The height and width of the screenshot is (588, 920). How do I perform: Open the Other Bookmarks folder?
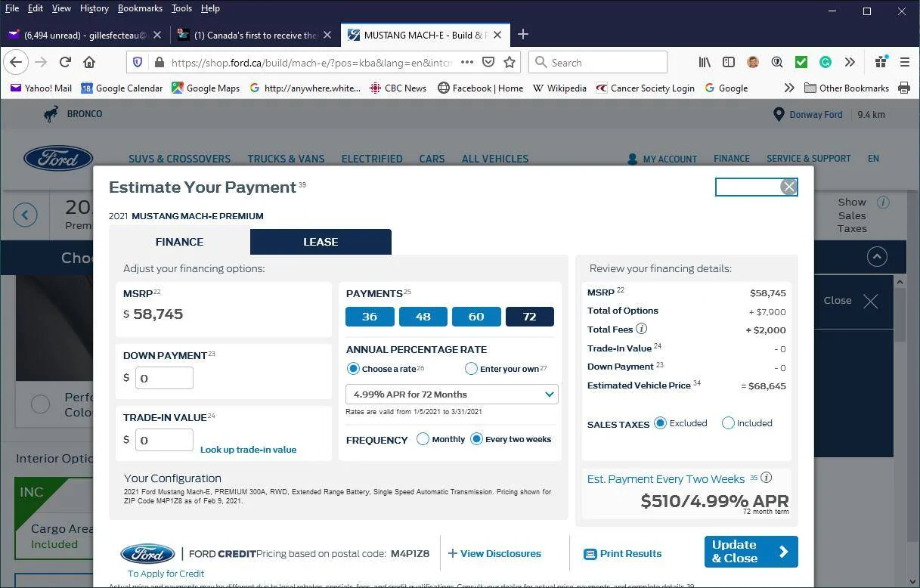pyautogui.click(x=847, y=88)
